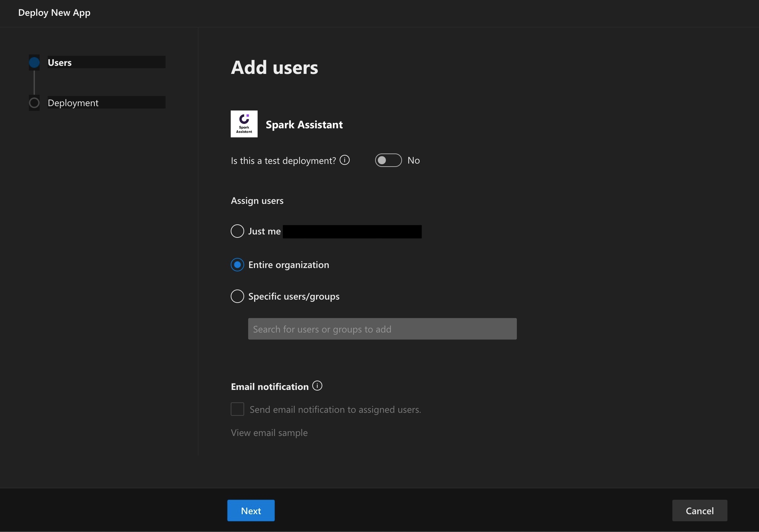Go to the Users step label
The width and height of the screenshot is (759, 532).
[60, 62]
